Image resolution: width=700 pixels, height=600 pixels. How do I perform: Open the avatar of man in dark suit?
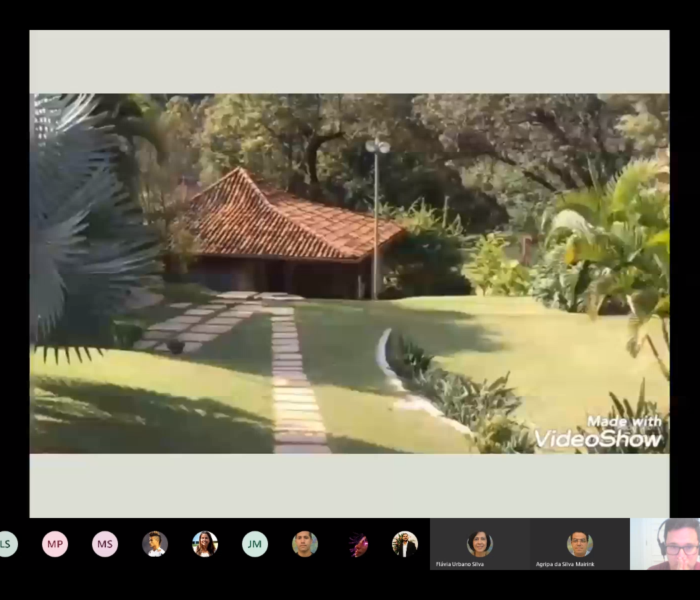[405, 543]
